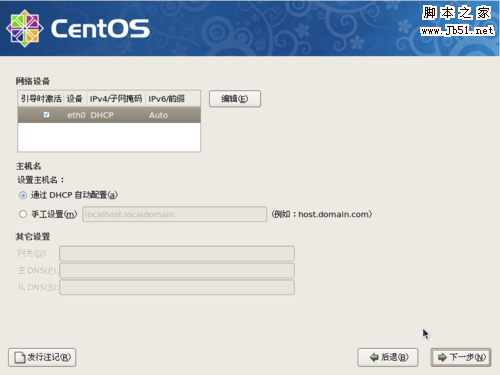Open 发行注记(R) release notes
500x375 pixels.
42,357
